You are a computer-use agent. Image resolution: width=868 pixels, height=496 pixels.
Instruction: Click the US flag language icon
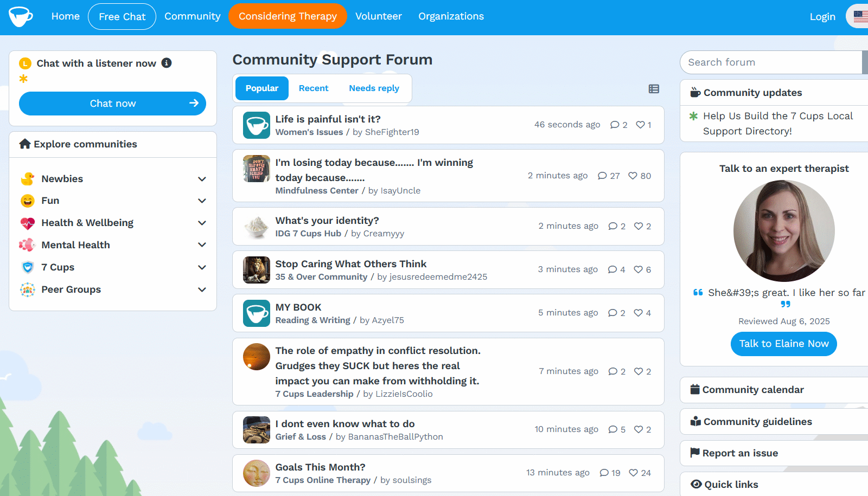tap(860, 16)
